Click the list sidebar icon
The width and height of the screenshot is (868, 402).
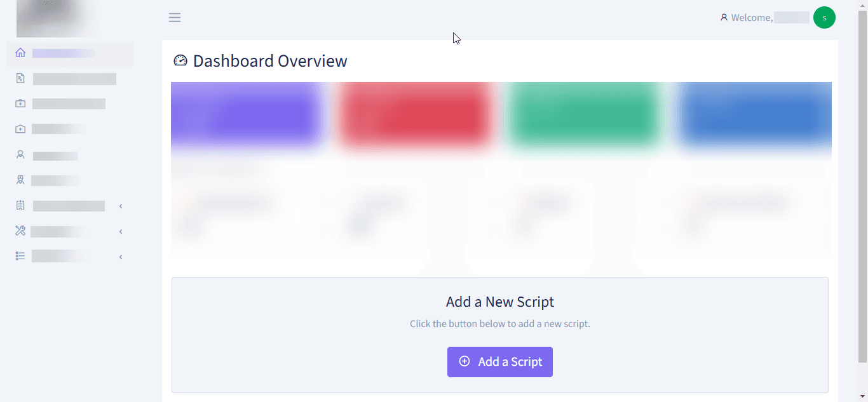[x=20, y=256]
